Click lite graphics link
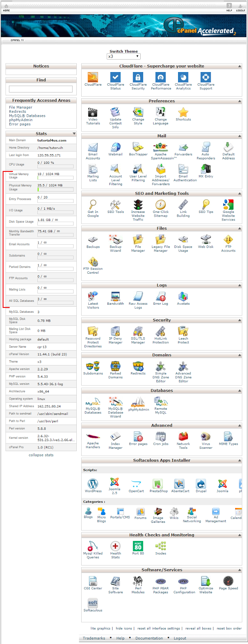The image size is (248, 644). pyautogui.click(x=100, y=628)
